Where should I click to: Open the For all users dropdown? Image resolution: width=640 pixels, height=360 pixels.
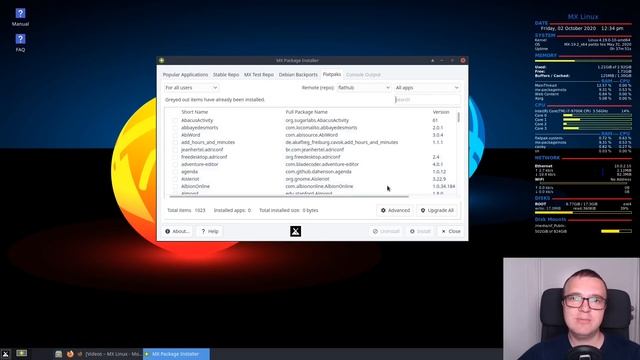(191, 88)
